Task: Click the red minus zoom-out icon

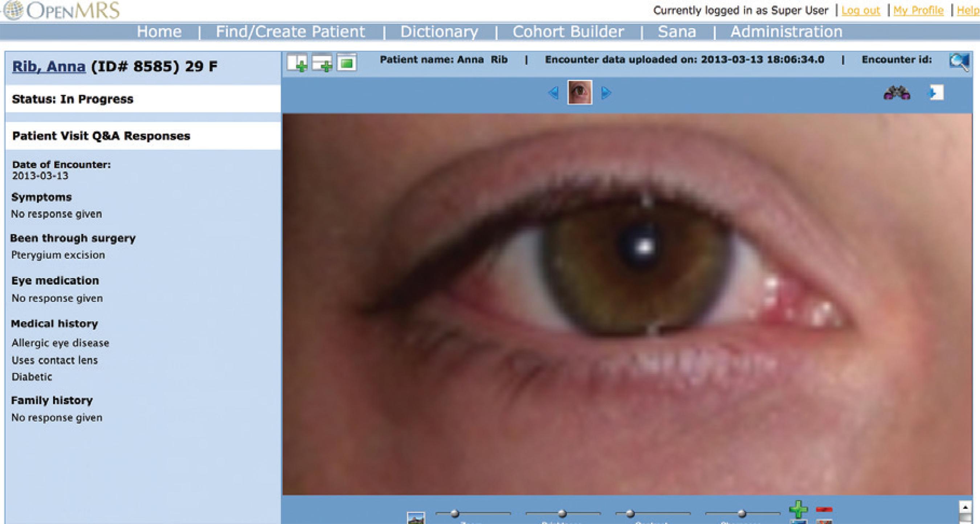Action: point(824,509)
